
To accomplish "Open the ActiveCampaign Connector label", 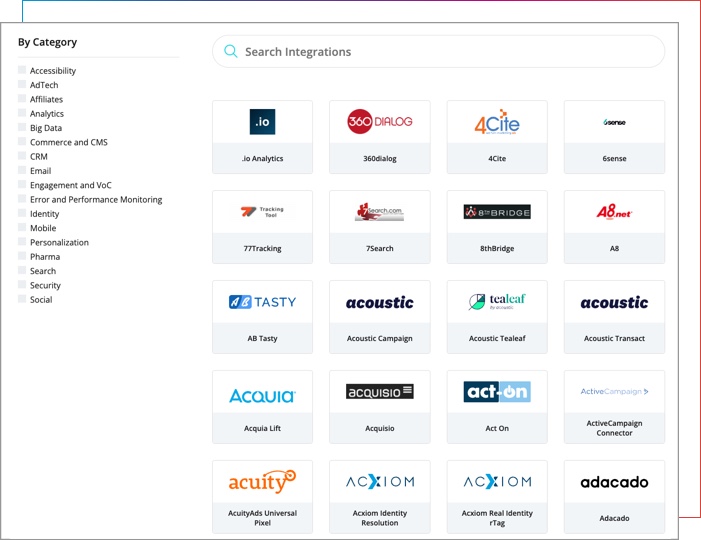I will 614,428.
